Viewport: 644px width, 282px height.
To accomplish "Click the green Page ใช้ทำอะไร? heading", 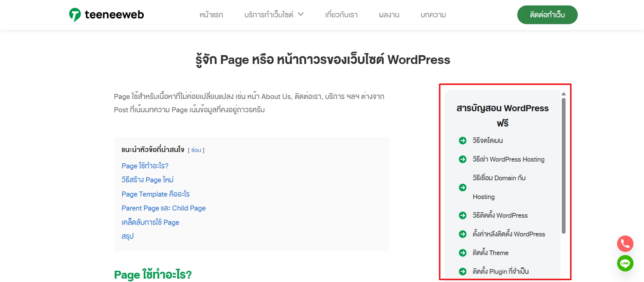I will coord(153,274).
